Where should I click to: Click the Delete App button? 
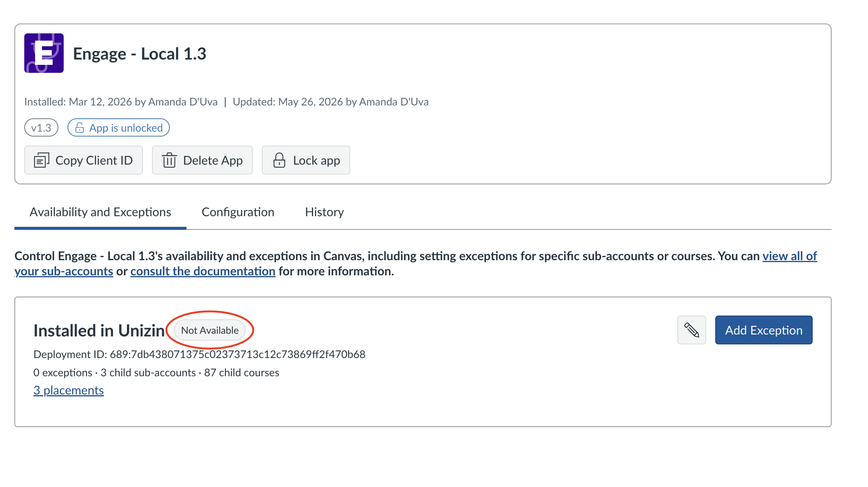[202, 160]
